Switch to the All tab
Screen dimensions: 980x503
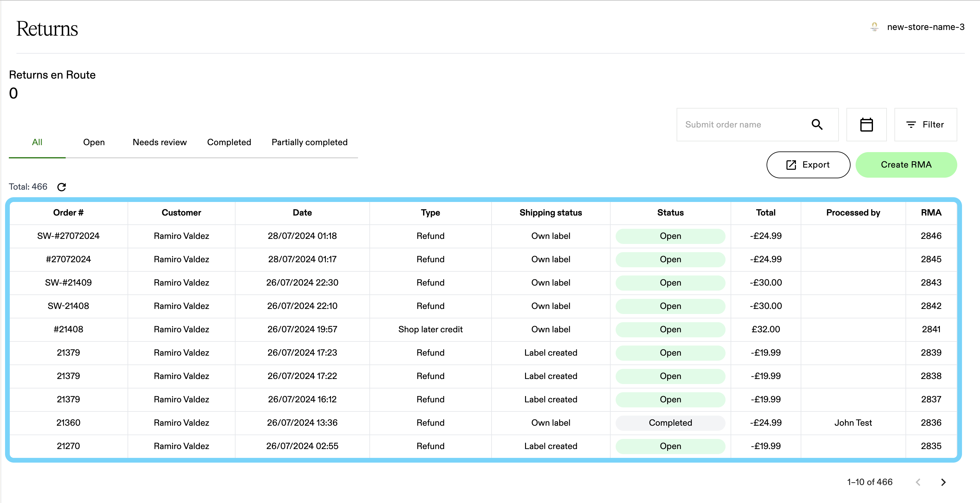37,142
